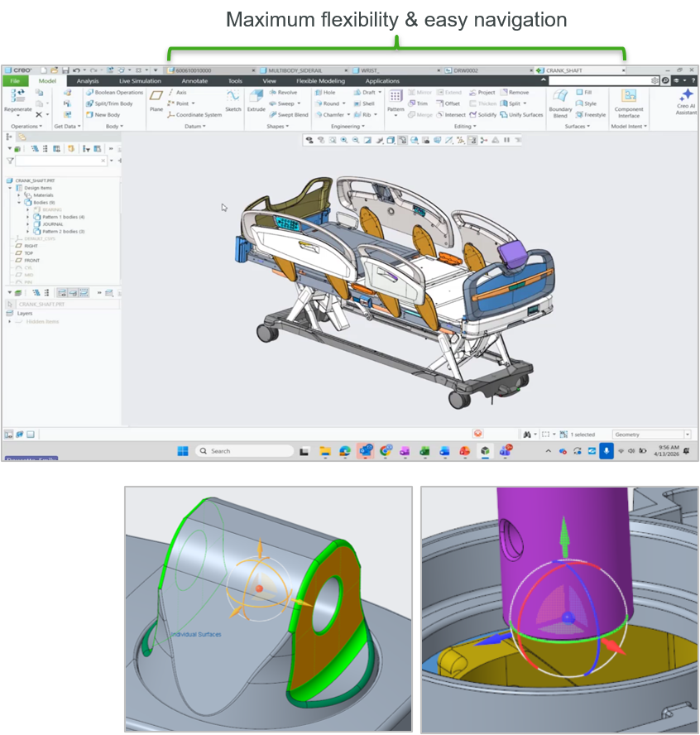Click the Offset editing tool
This screenshot has height=735, width=700.
pos(448,103)
